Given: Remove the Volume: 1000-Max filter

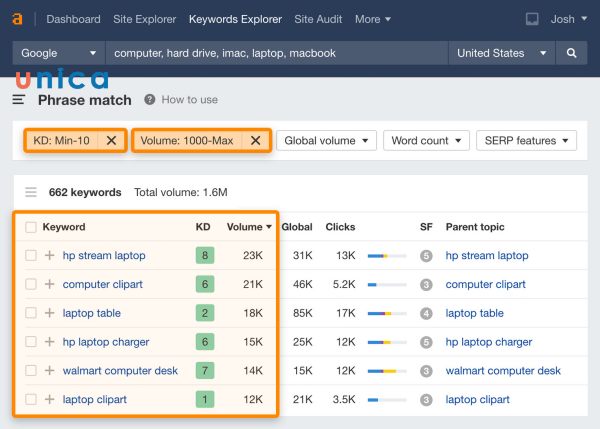Looking at the screenshot, I should (255, 141).
